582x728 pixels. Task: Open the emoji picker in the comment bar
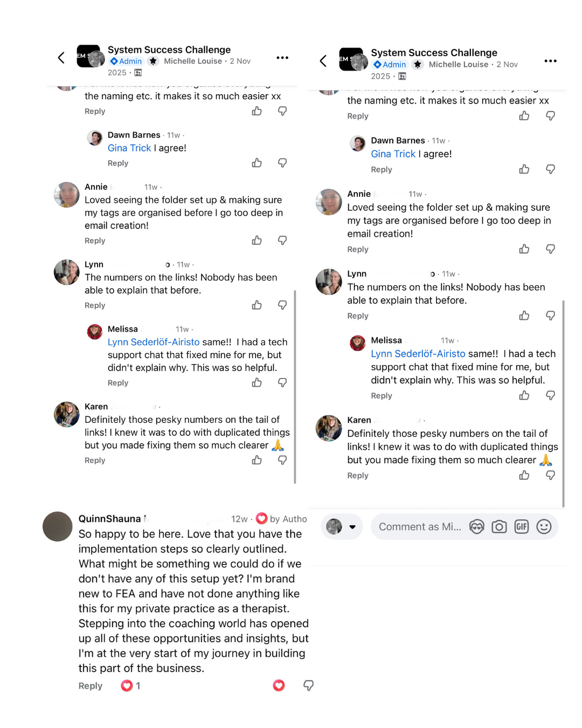544,527
